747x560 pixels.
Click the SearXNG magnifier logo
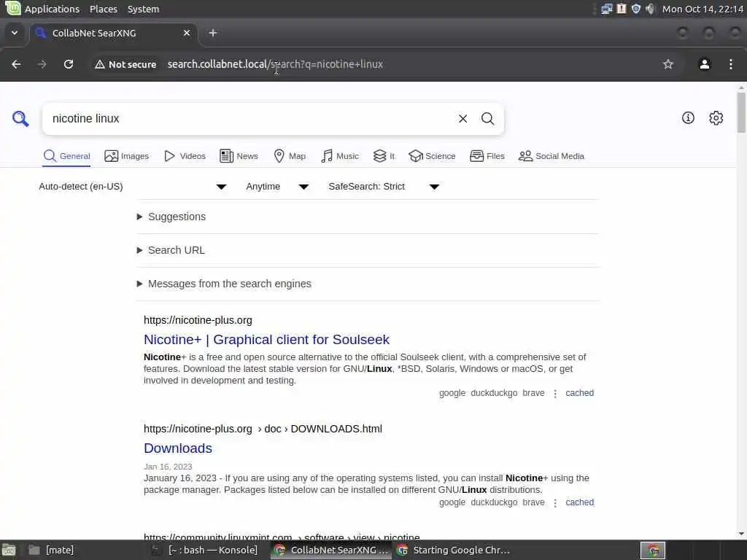coord(20,119)
